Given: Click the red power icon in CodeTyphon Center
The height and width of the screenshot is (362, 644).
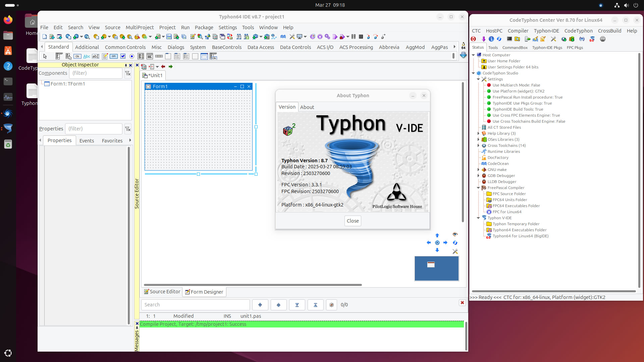Looking at the screenshot, I should point(473,39).
